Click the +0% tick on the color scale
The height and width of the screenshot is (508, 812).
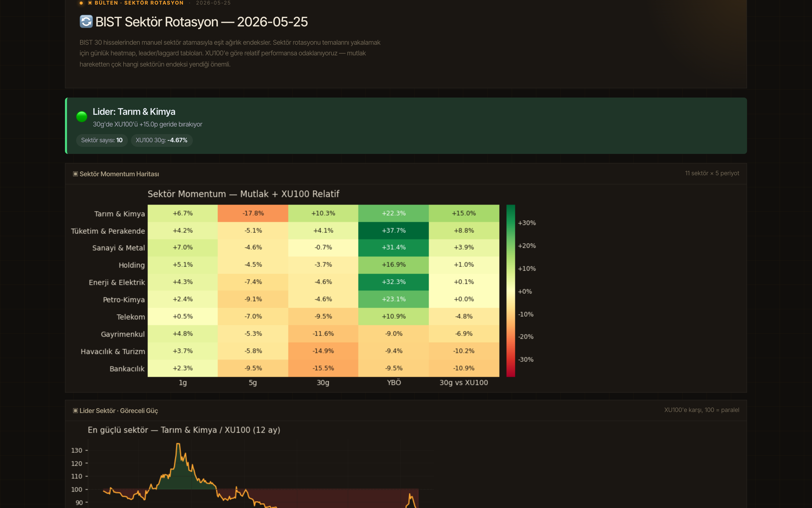[x=525, y=291]
